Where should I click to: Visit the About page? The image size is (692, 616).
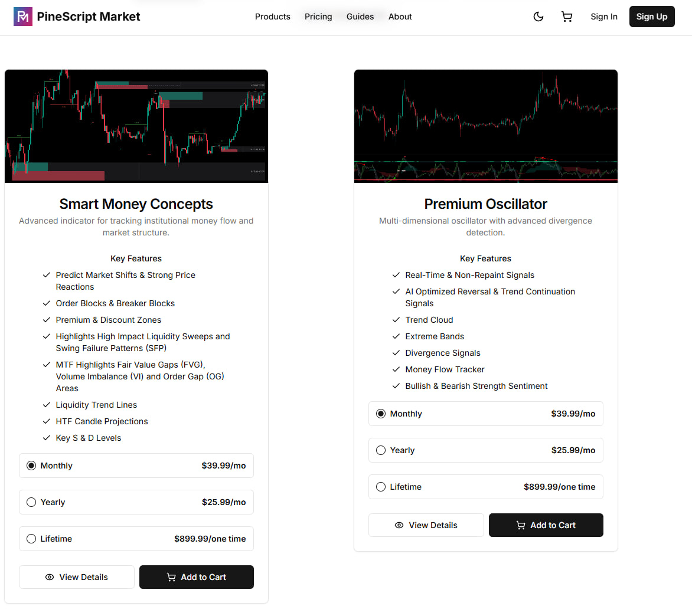pos(400,17)
